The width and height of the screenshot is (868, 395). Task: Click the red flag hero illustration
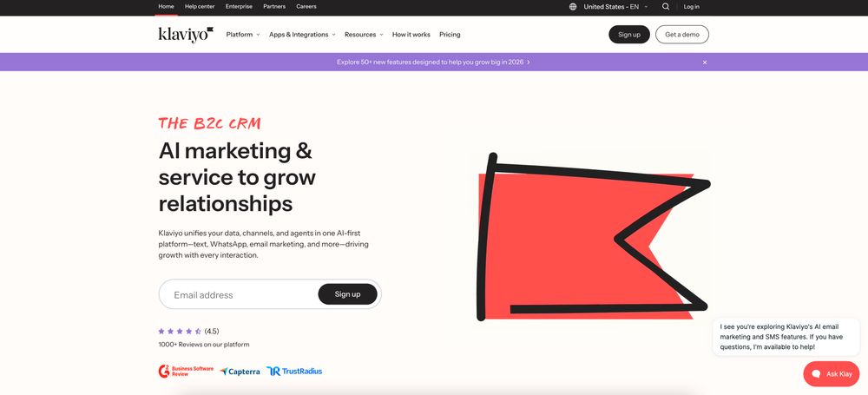click(x=593, y=237)
